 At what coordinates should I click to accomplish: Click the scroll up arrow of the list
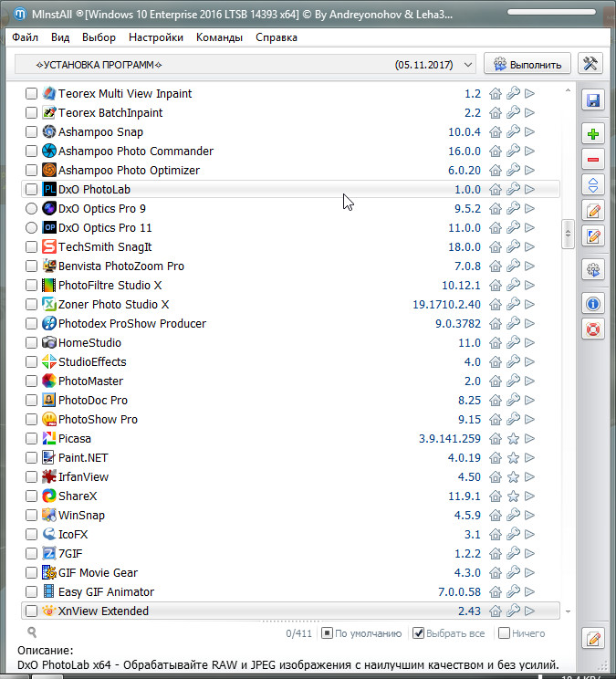(568, 90)
